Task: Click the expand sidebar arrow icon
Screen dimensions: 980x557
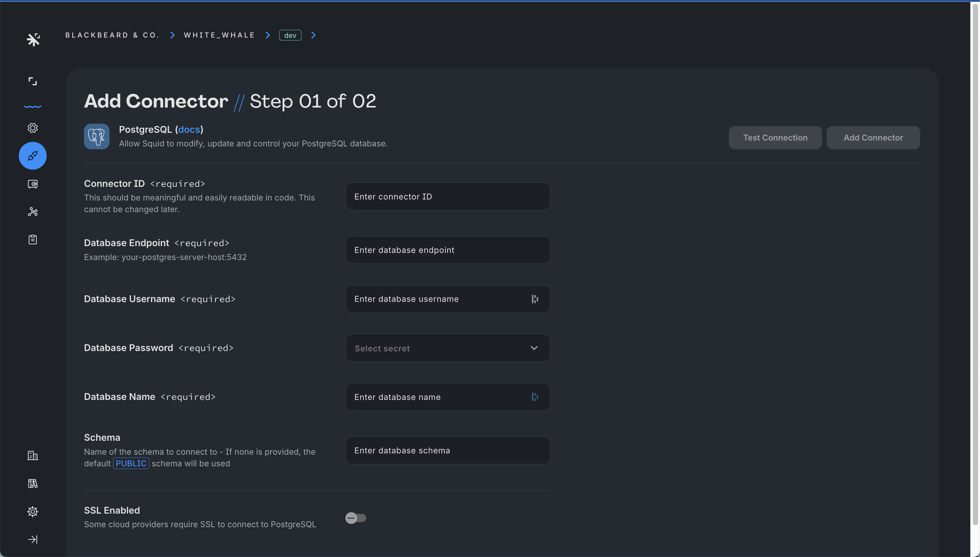Action: coord(32,540)
